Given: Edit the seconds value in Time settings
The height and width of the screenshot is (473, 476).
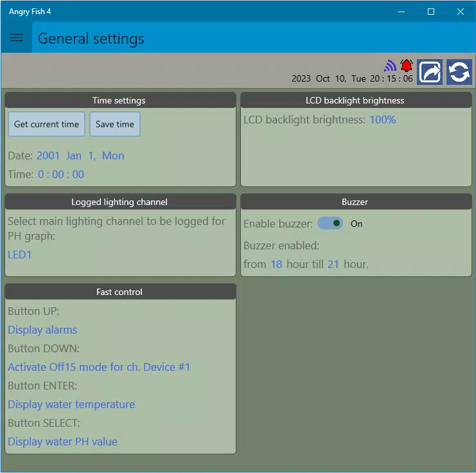Looking at the screenshot, I should (x=78, y=174).
